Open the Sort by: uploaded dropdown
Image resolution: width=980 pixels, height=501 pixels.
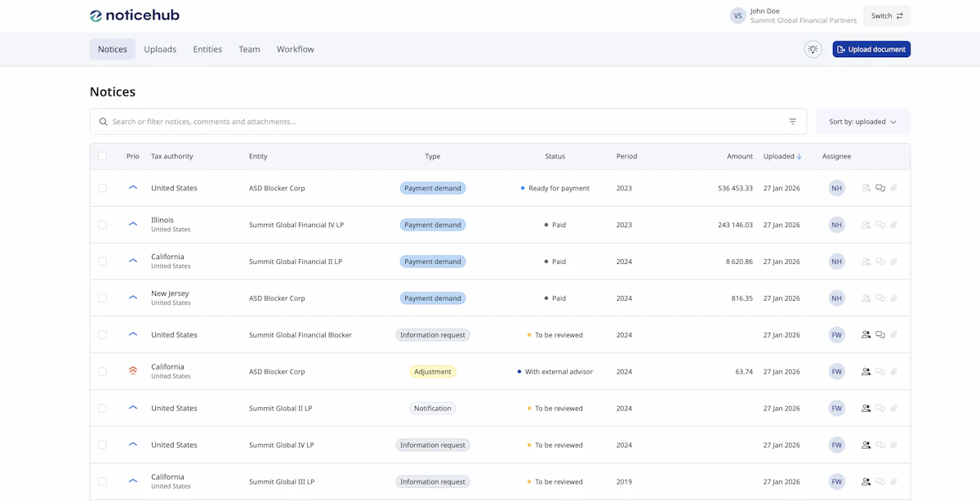[862, 122]
